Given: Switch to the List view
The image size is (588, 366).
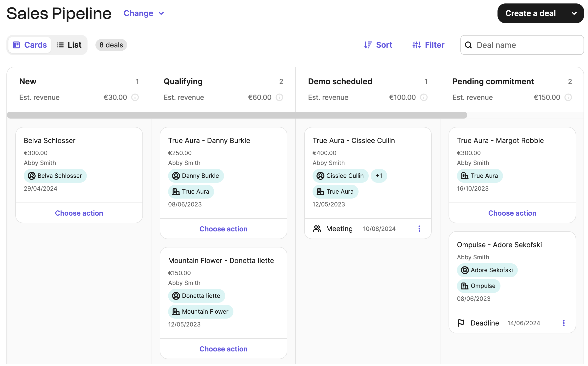Looking at the screenshot, I should (x=69, y=45).
